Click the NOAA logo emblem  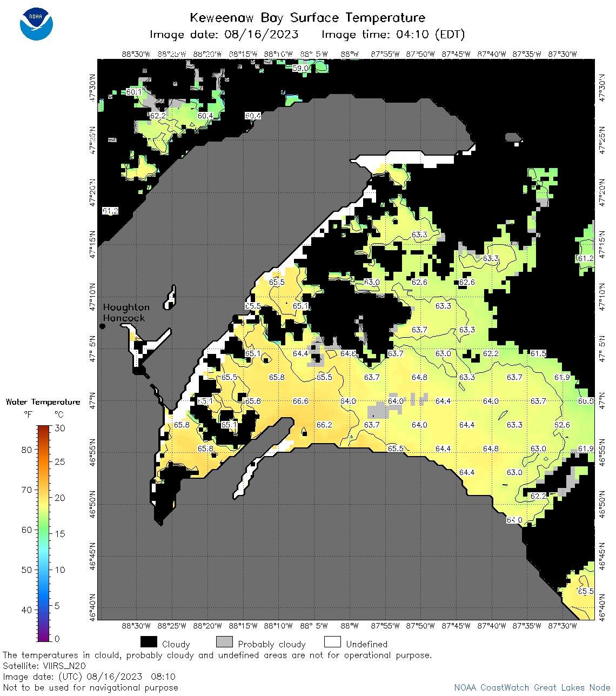pos(36,24)
